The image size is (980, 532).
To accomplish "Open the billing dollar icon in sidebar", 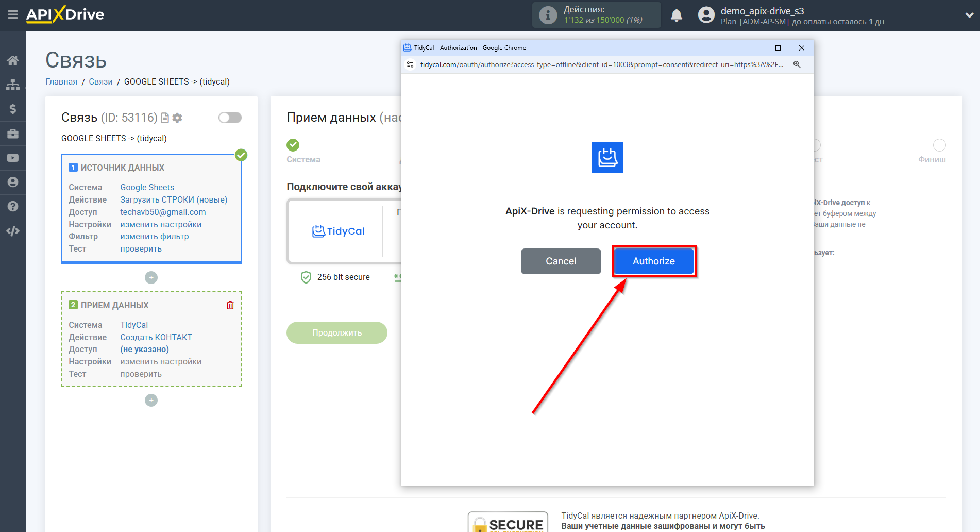I will pyautogui.click(x=13, y=109).
